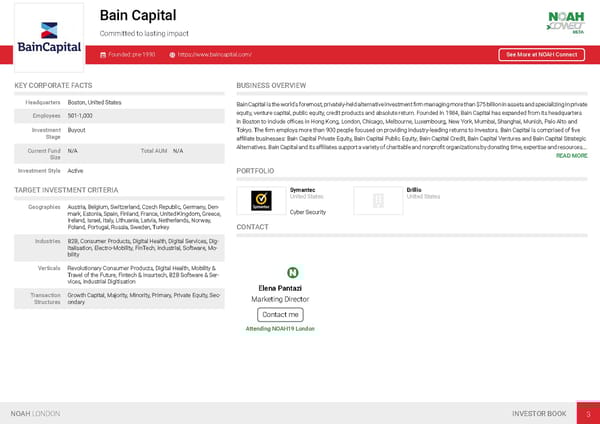600x424 pixels.
Task: Click the red page number 3 box
Action: [588, 413]
